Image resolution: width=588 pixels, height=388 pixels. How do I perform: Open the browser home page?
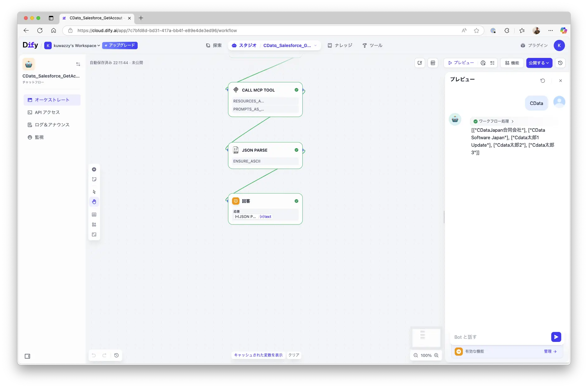click(54, 31)
